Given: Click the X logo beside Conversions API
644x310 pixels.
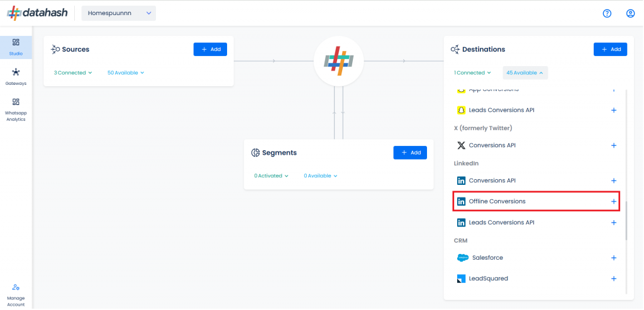Looking at the screenshot, I should pos(461,145).
